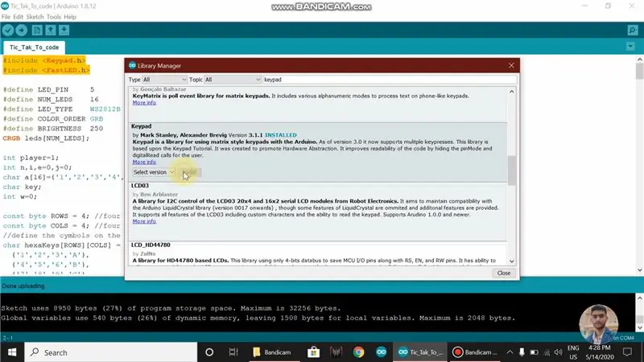Click the library list scroll down arrow
The image size is (644, 362).
coord(511,261)
